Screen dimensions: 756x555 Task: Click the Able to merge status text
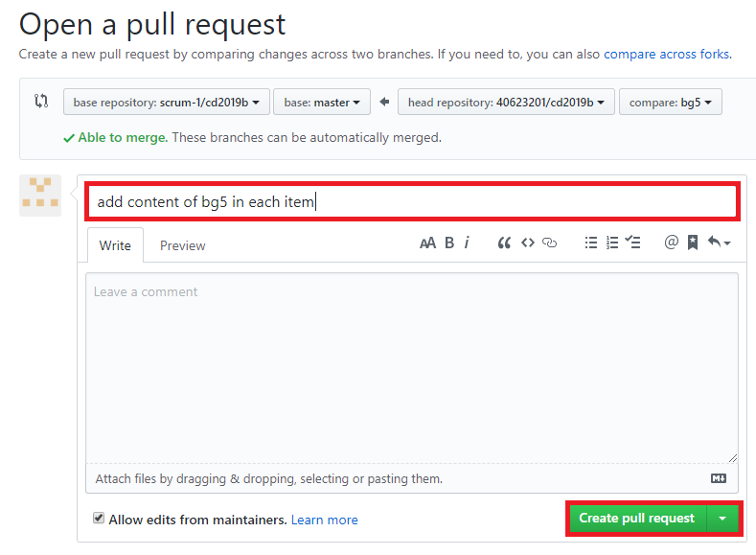click(123, 137)
